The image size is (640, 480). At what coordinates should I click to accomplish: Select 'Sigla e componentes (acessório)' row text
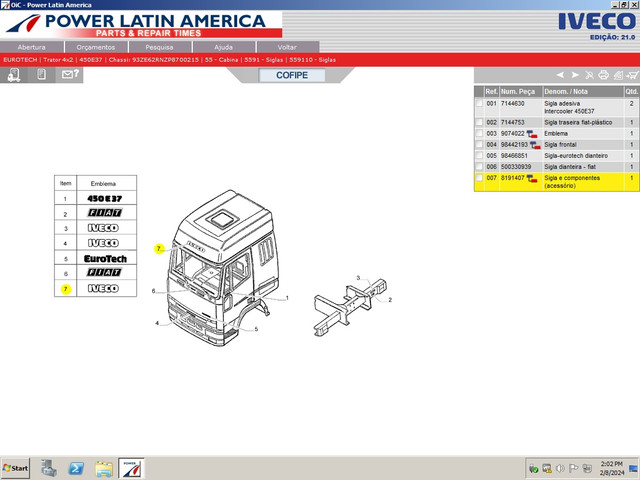pos(572,182)
